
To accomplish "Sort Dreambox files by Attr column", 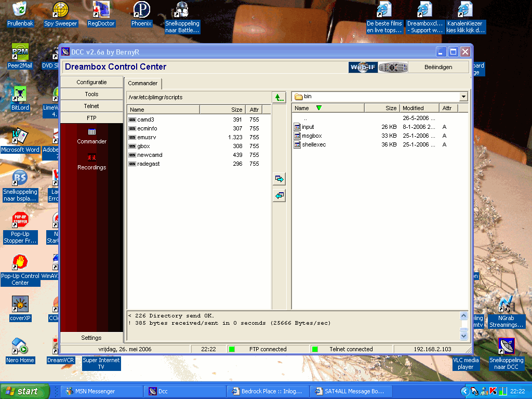I will 254,110.
